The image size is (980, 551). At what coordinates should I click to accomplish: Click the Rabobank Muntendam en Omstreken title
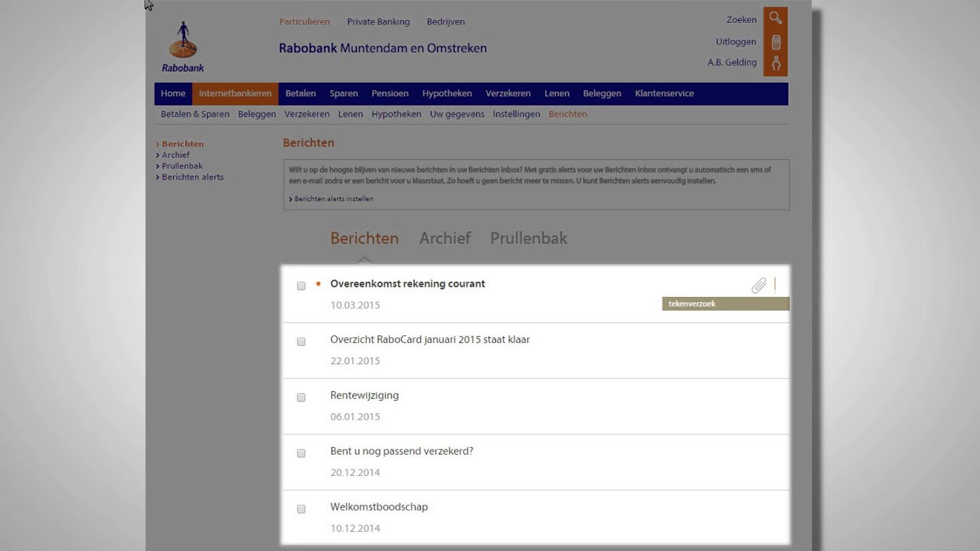pos(383,48)
